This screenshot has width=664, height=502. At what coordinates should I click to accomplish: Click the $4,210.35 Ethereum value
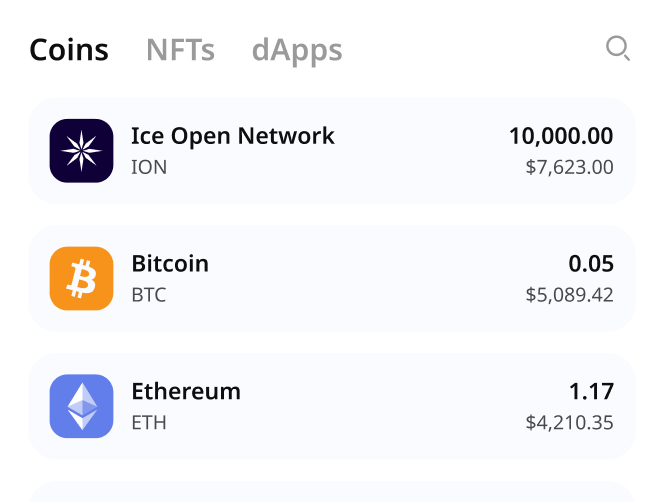coord(570,422)
